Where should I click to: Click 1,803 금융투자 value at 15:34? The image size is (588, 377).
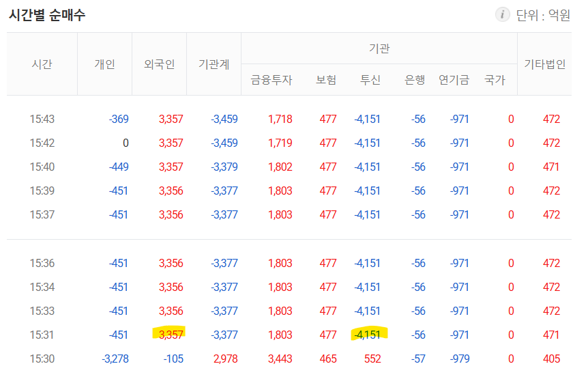click(280, 288)
